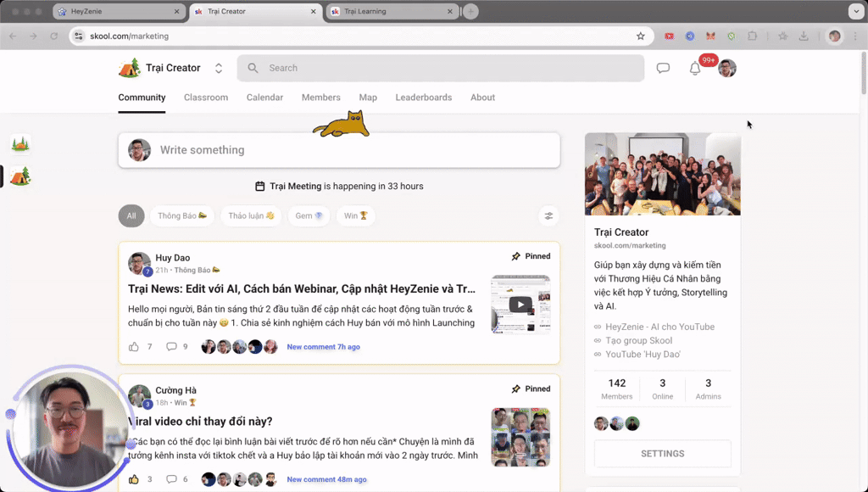Open the Members tab
Image resolution: width=868 pixels, height=492 pixels.
point(321,98)
